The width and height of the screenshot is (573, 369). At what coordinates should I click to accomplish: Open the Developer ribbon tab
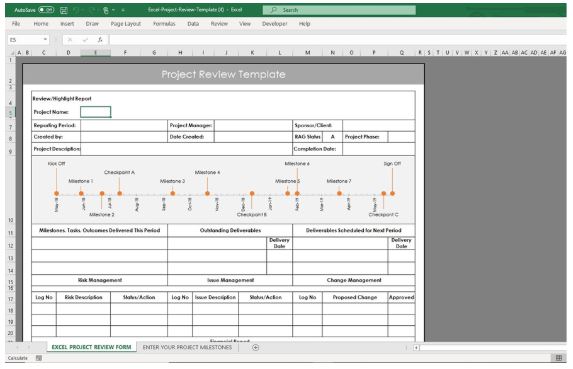[x=274, y=24]
